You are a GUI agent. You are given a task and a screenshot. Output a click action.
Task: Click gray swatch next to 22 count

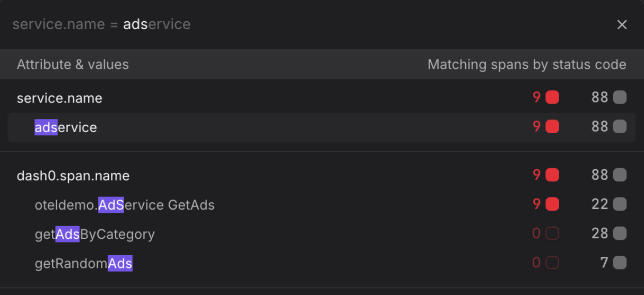pyautogui.click(x=620, y=204)
